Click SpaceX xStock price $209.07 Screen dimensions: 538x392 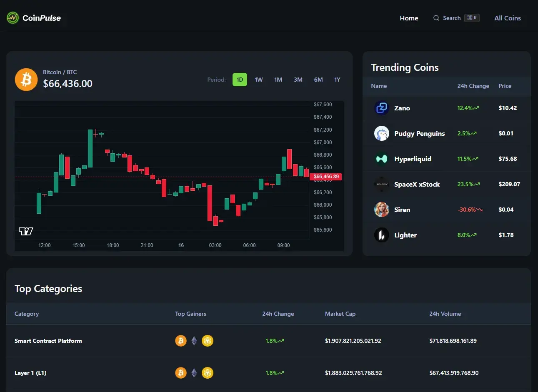click(x=509, y=184)
